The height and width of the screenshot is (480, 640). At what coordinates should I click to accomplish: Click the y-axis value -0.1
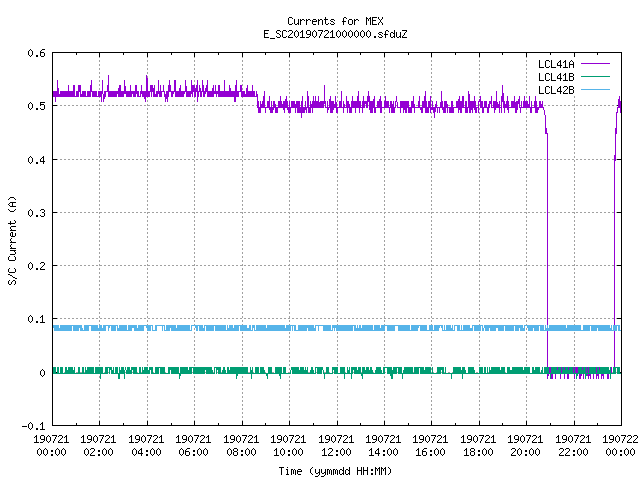(33, 426)
